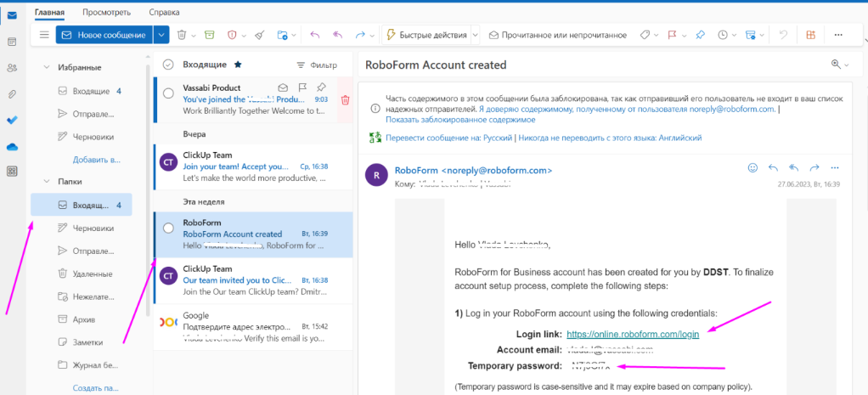Toggle the hamburger navigation pane button
This screenshot has width=868, height=395.
[44, 35]
